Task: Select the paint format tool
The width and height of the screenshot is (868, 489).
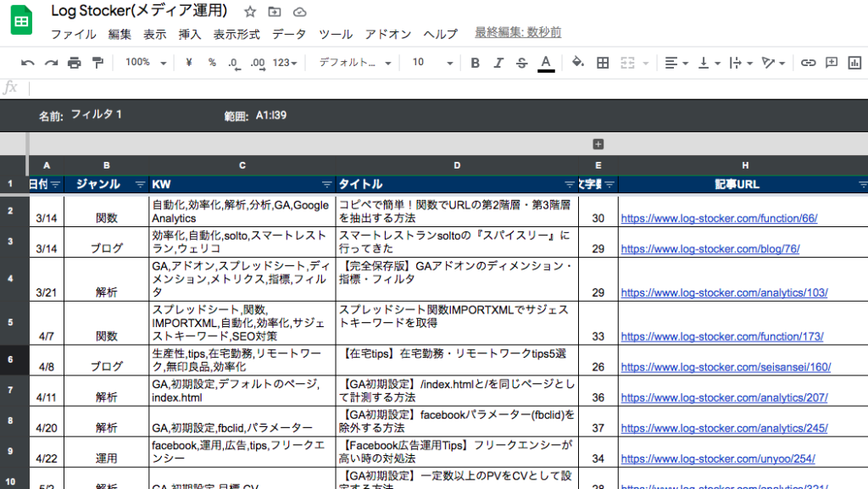Action: pos(96,62)
